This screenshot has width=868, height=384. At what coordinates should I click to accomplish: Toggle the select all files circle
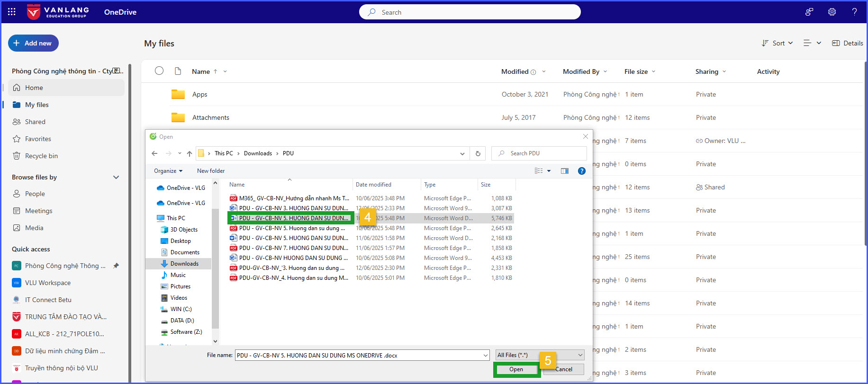coord(159,71)
